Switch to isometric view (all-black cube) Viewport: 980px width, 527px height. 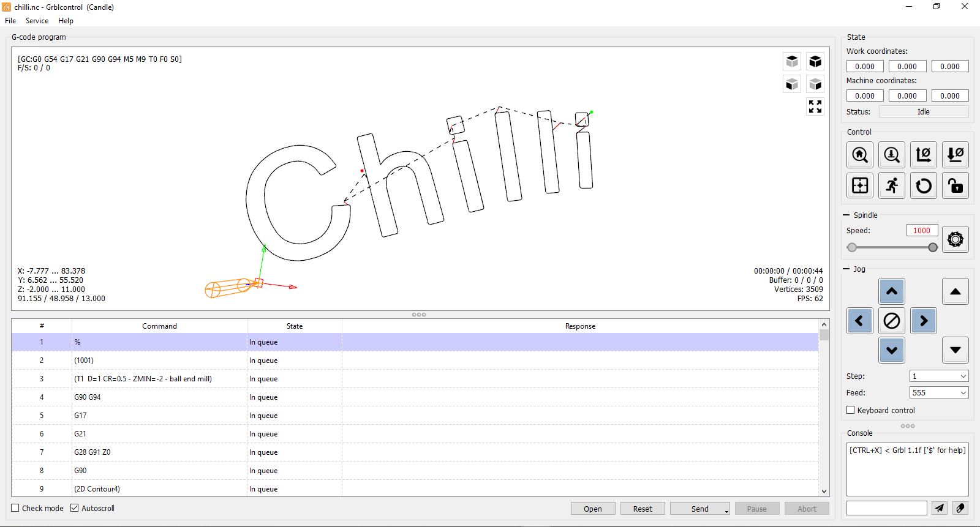tap(815, 61)
